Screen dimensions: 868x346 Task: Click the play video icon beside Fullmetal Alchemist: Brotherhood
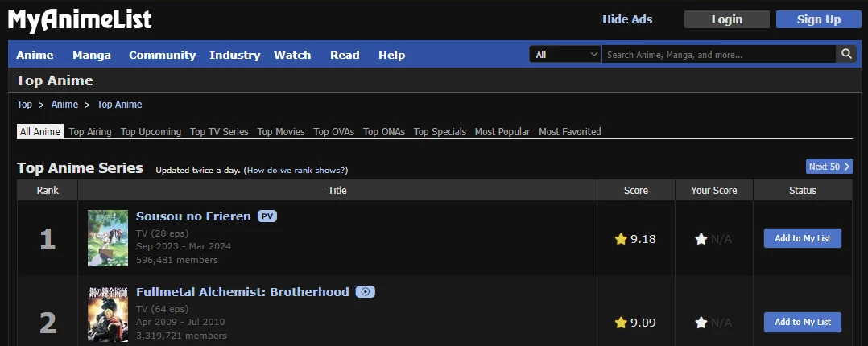tap(366, 292)
